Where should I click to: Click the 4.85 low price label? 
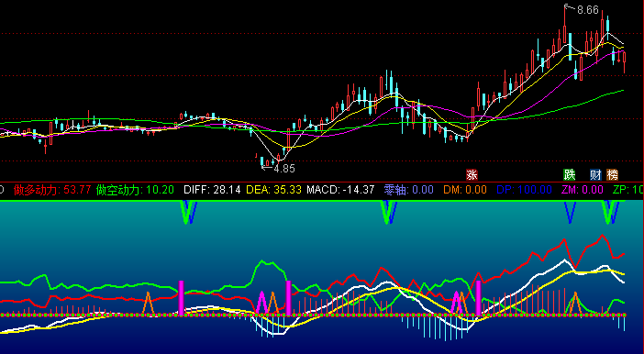click(x=284, y=169)
